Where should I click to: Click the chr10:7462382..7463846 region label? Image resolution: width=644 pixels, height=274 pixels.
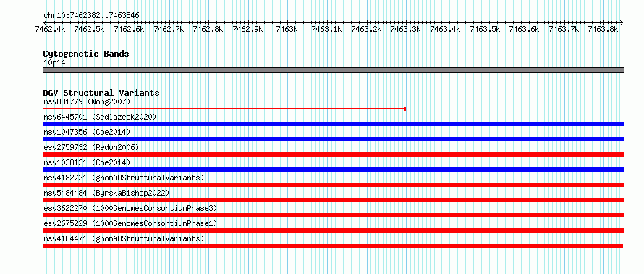pos(91,16)
